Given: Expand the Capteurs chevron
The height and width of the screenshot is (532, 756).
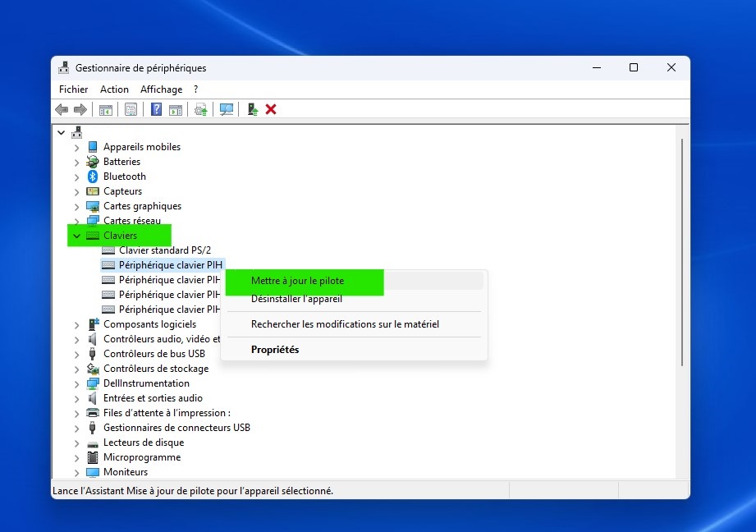Looking at the screenshot, I should [x=76, y=192].
